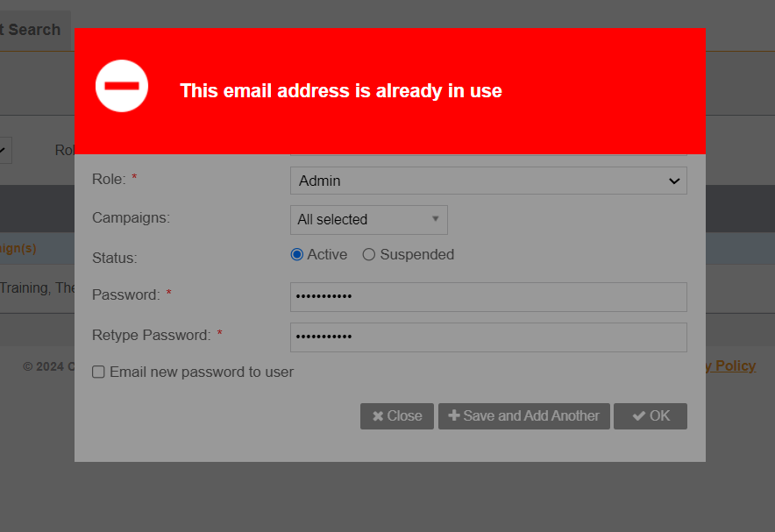This screenshot has height=532, width=775.
Task: Click the red error prohibition icon
Action: (x=122, y=86)
